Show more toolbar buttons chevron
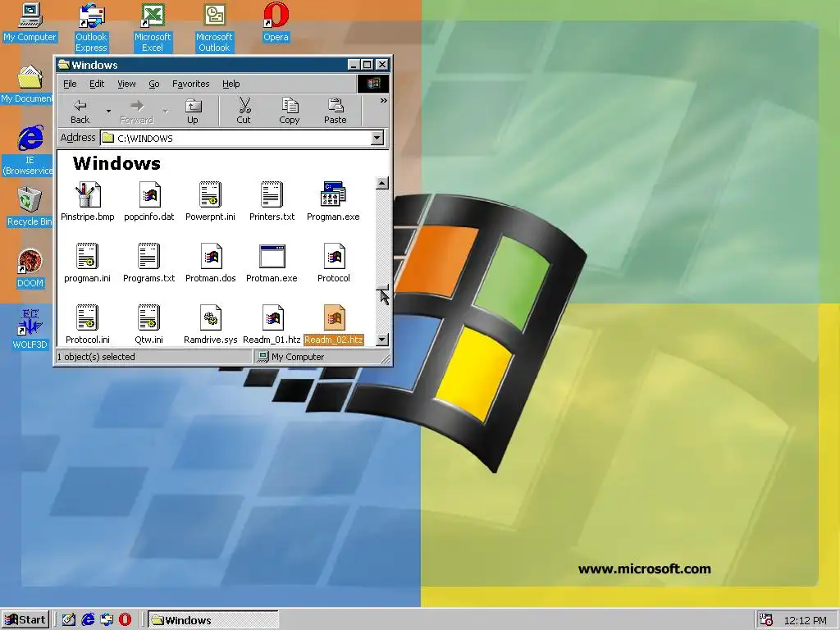 (x=384, y=101)
